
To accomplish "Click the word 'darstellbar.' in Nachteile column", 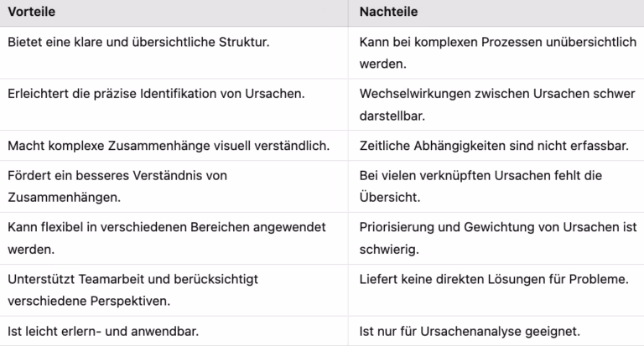I will 392,116.
